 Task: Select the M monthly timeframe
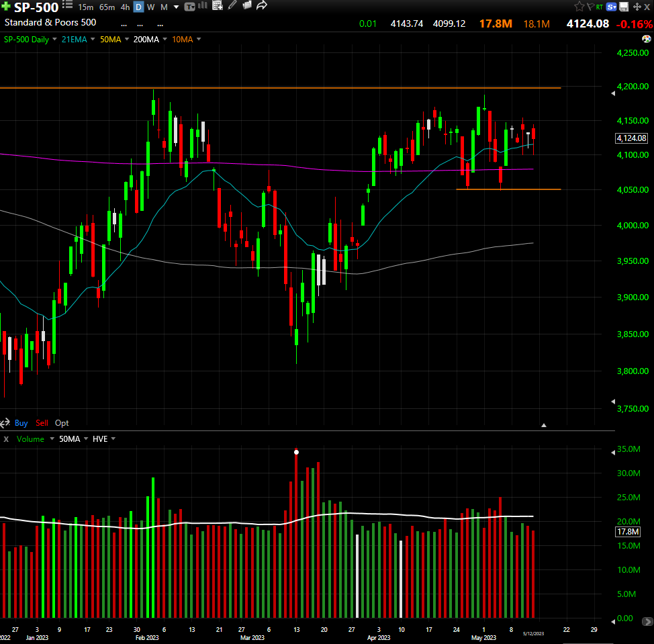click(164, 7)
